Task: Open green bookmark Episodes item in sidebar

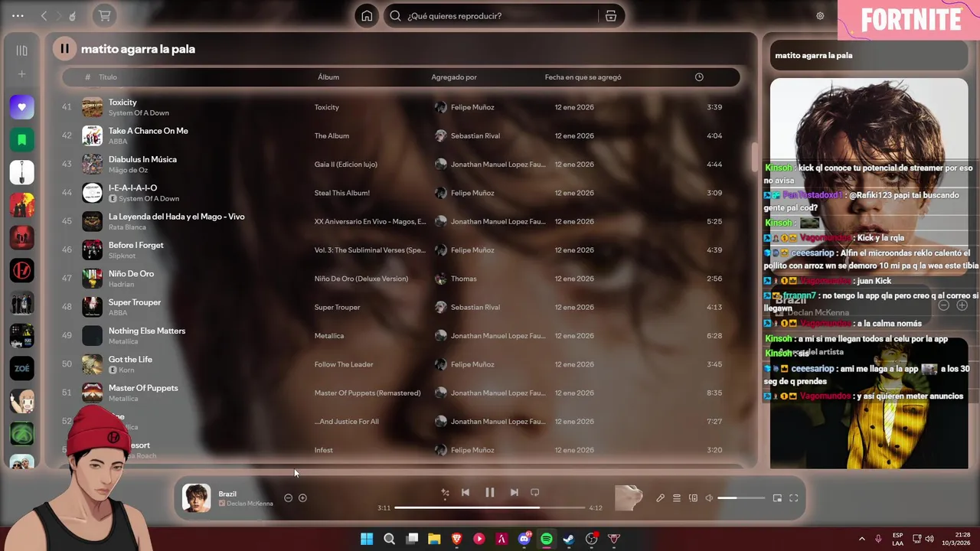Action: click(x=21, y=140)
